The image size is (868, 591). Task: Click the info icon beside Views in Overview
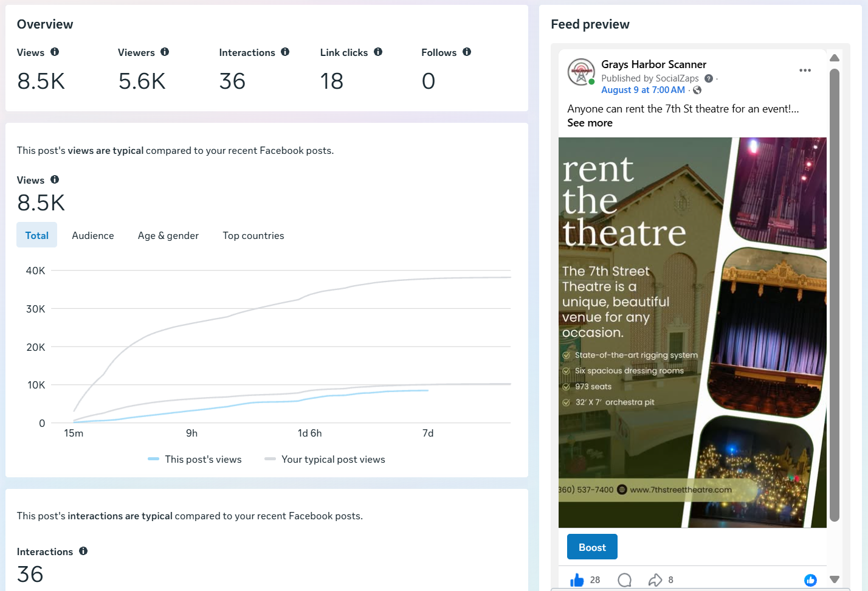[x=55, y=52]
